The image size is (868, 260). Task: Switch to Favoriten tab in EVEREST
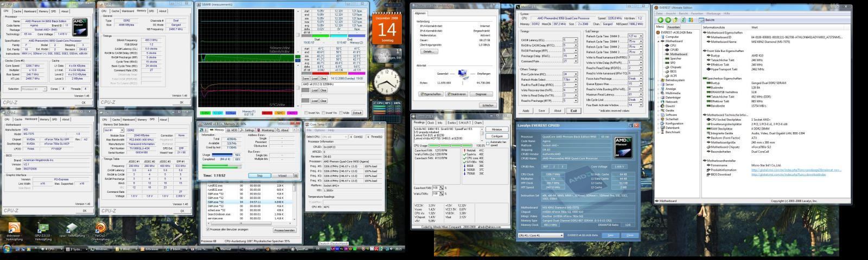[x=674, y=27]
